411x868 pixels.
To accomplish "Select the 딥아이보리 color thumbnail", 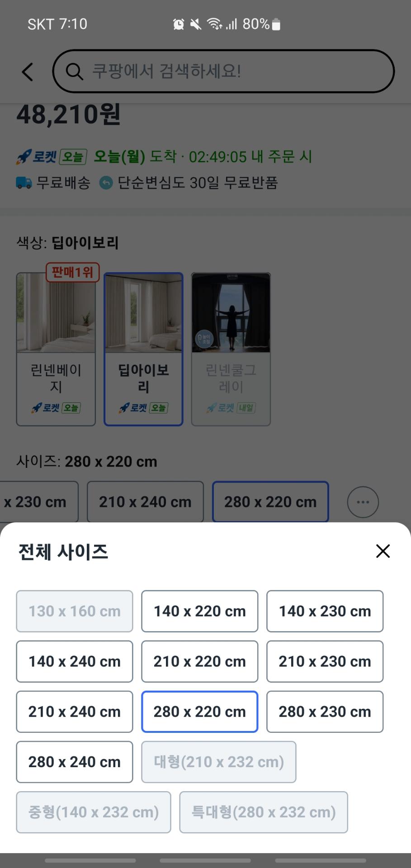I will point(143,349).
